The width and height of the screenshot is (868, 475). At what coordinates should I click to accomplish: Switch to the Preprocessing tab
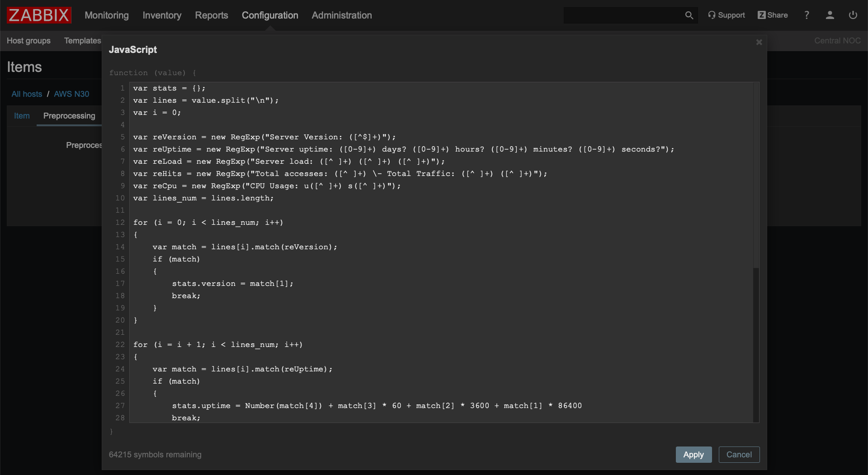(x=68, y=116)
